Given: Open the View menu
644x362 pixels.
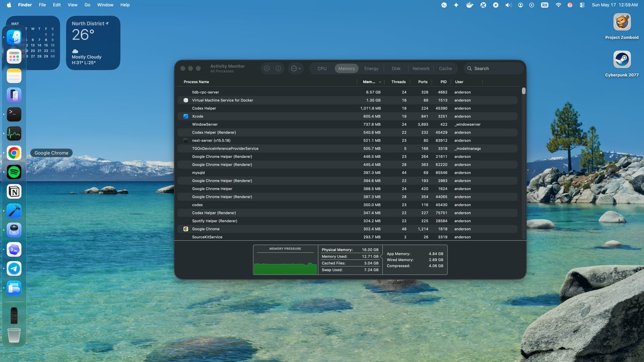Looking at the screenshot, I should tap(72, 5).
